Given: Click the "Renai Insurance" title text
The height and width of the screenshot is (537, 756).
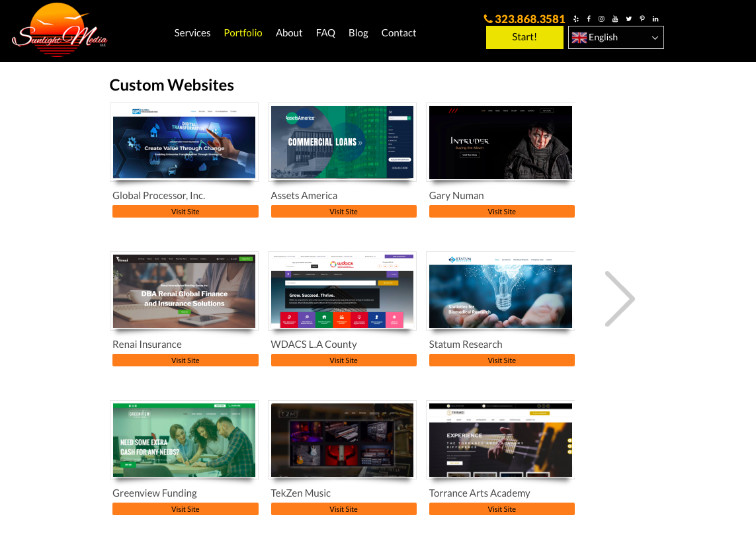Looking at the screenshot, I should coord(147,344).
